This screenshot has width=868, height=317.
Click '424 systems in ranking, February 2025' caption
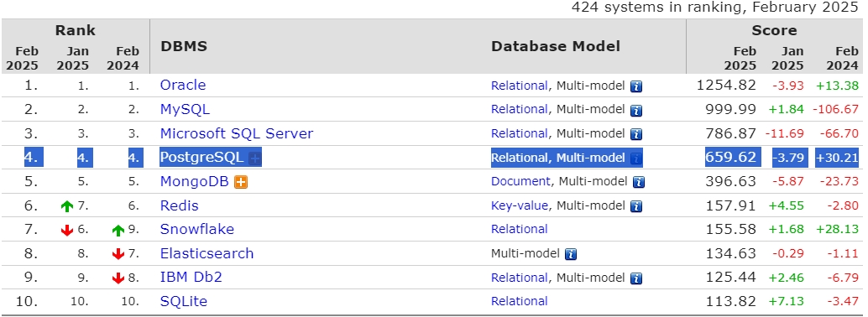714,8
